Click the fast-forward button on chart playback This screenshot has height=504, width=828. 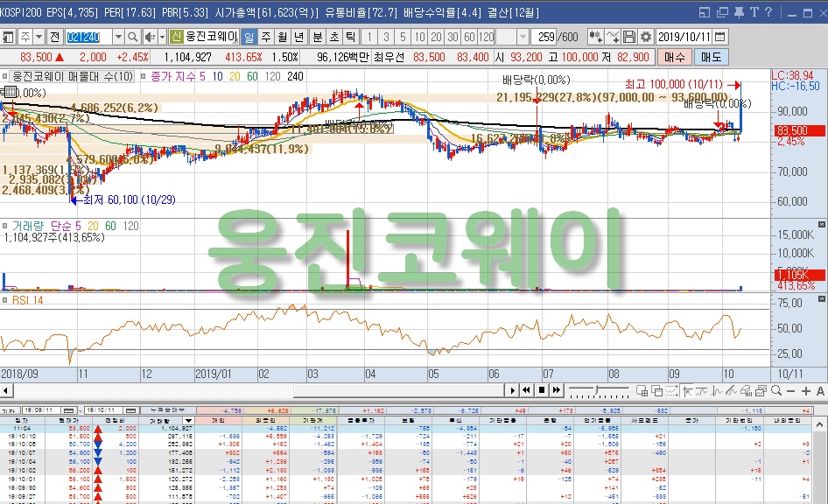(557, 390)
